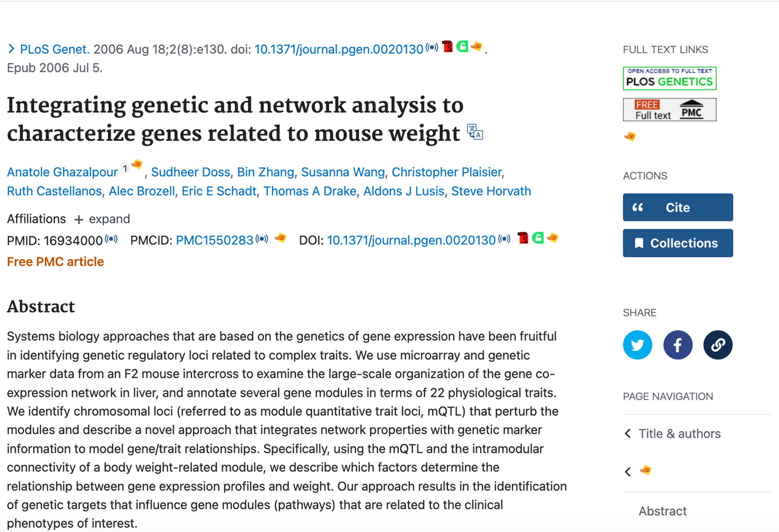Click the translate icon beside the title

tap(475, 132)
